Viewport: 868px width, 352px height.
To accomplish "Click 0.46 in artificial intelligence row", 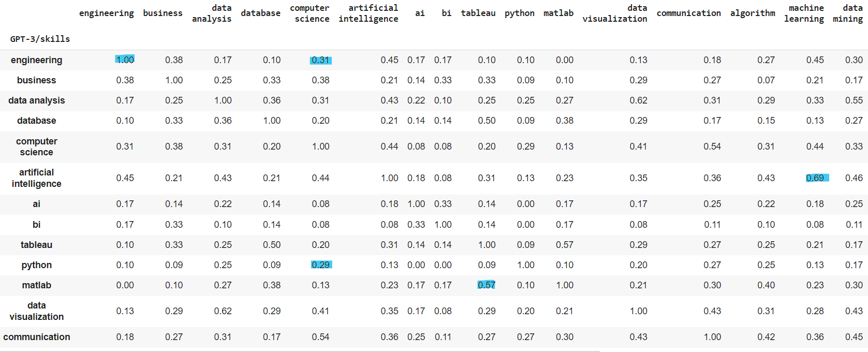I will click(x=854, y=178).
